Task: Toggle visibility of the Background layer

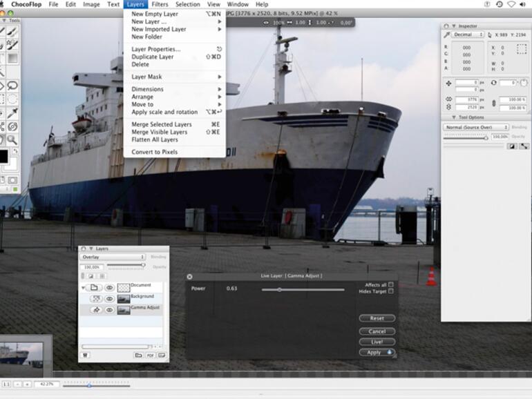Action: coord(109,298)
